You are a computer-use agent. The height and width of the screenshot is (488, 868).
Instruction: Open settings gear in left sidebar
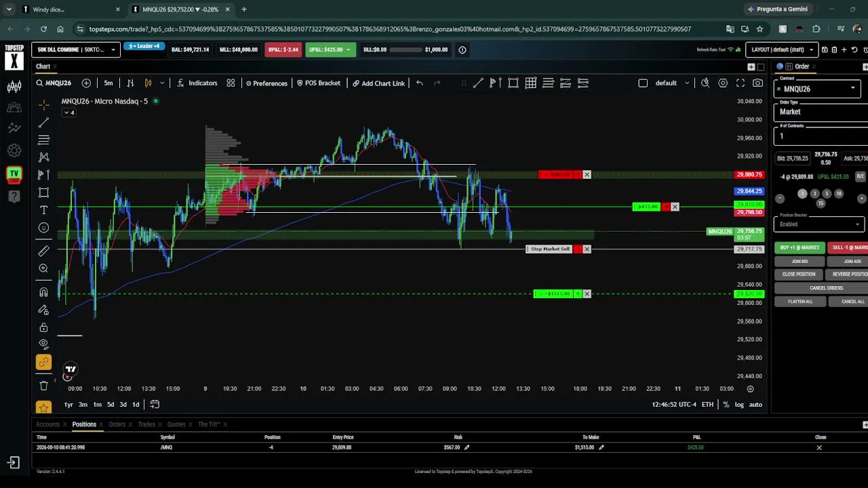pyautogui.click(x=14, y=150)
